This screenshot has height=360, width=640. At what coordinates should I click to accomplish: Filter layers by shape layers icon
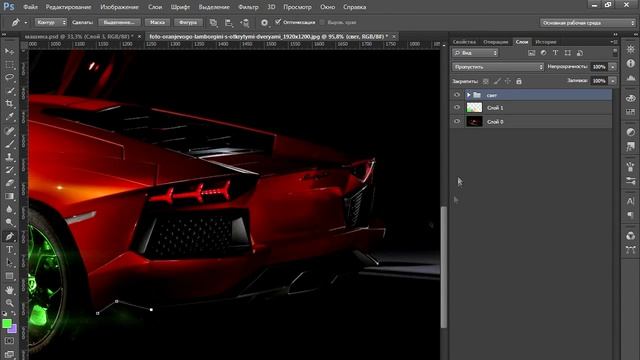click(x=568, y=53)
